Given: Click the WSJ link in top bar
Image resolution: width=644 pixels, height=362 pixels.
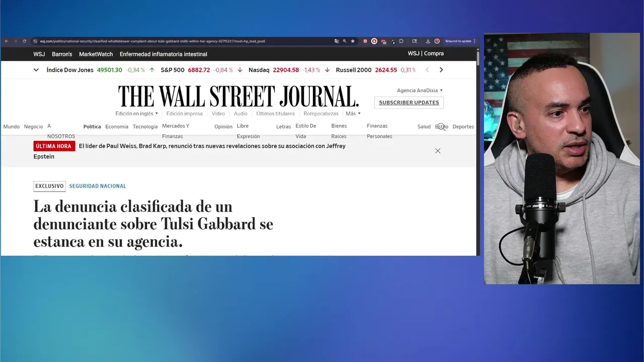Looking at the screenshot, I should click(39, 54).
